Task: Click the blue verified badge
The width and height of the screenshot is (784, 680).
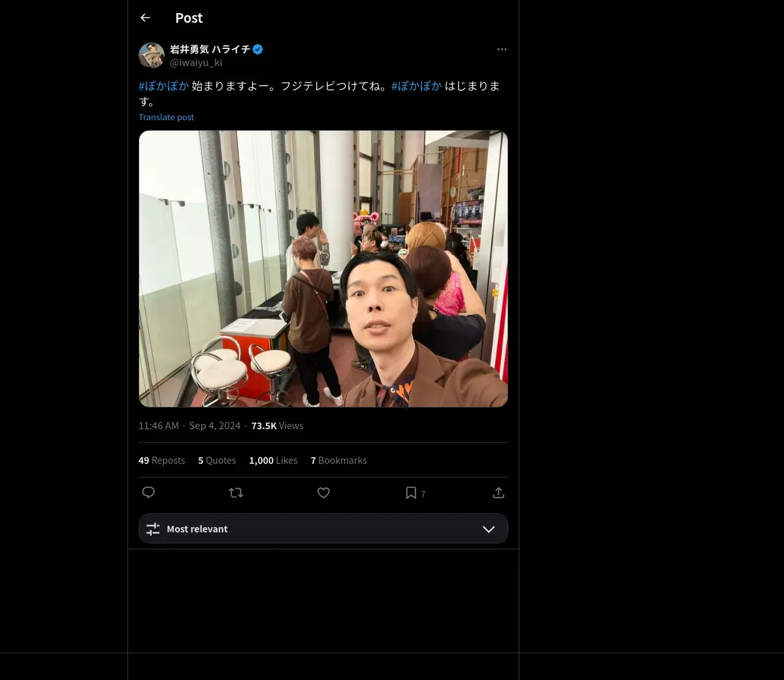Action: click(x=258, y=49)
